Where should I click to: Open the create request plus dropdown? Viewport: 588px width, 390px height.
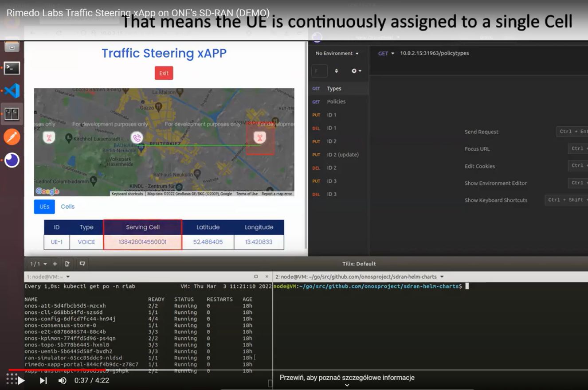356,71
